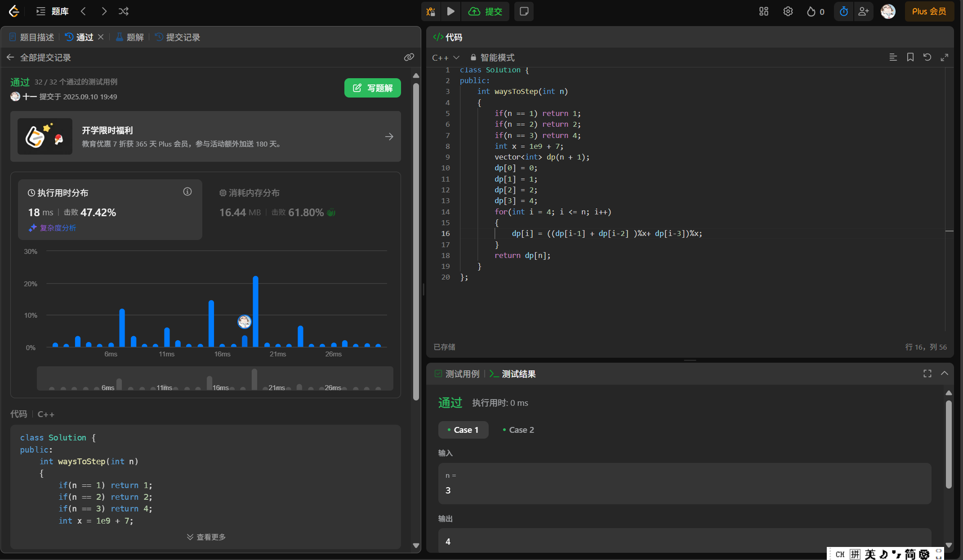Viewport: 963px width, 560px height.
Task: Copy submission link via link icon
Action: (409, 58)
